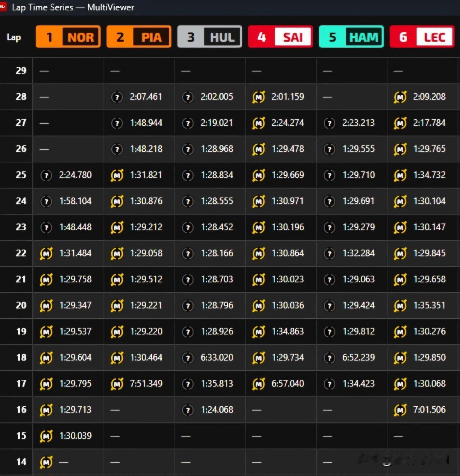Click lap time 1:28.796
The width and height of the screenshot is (460, 476).
217,305
